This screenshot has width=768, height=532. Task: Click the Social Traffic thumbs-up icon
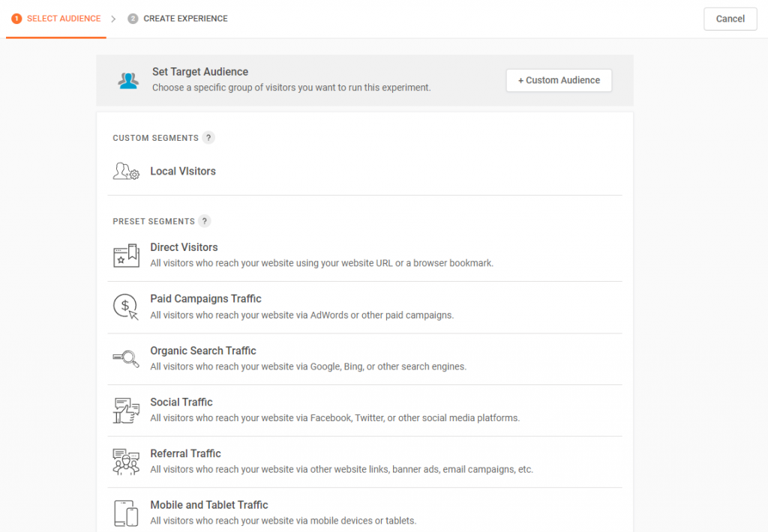click(126, 410)
